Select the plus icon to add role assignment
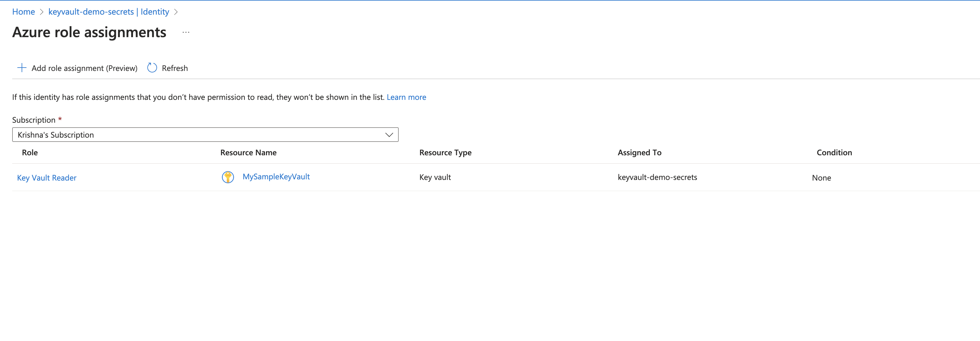The image size is (980, 341). coord(22,68)
